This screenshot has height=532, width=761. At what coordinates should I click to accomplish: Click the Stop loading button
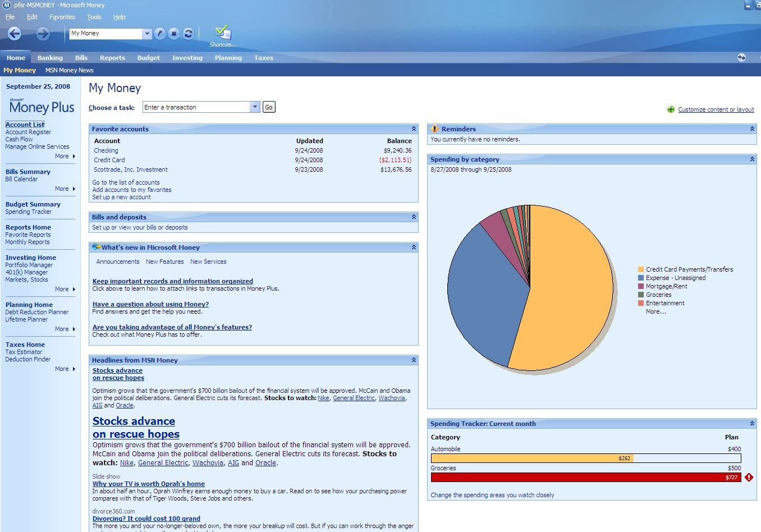tap(174, 34)
